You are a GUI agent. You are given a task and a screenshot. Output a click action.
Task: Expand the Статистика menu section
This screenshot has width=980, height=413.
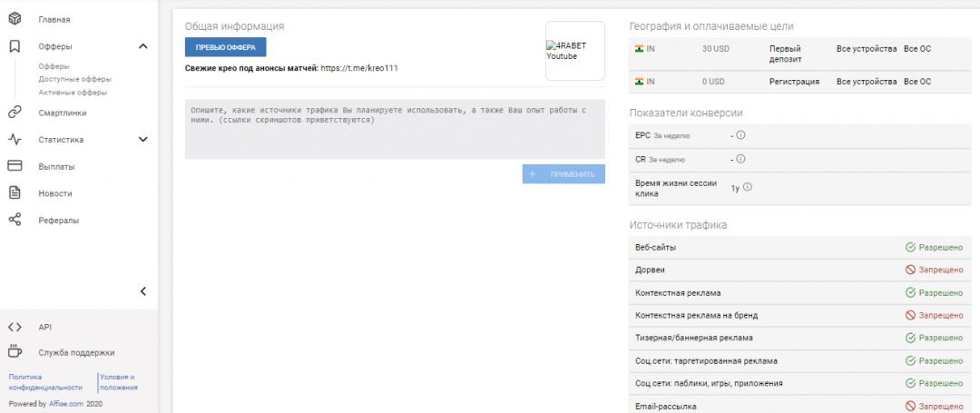(x=142, y=140)
